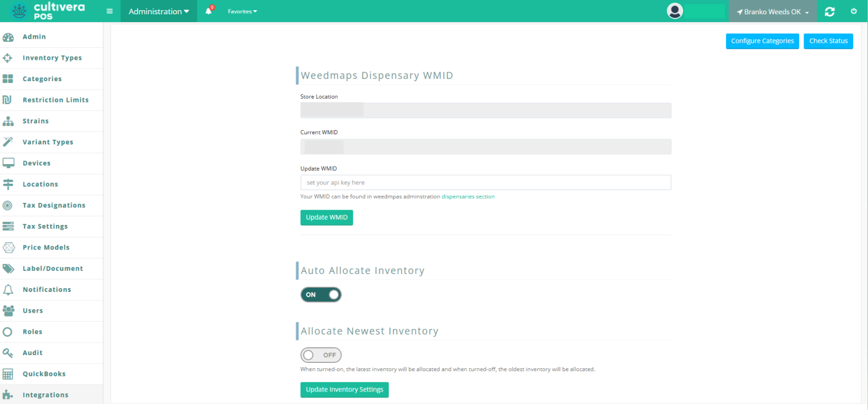Click the user avatar icon
This screenshot has height=410, width=868.
(x=675, y=11)
